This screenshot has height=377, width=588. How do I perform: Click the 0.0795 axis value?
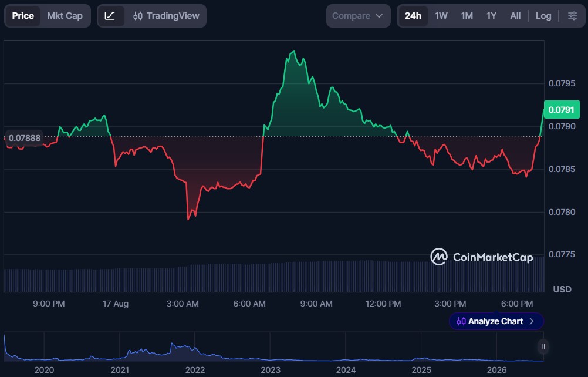[x=562, y=83]
